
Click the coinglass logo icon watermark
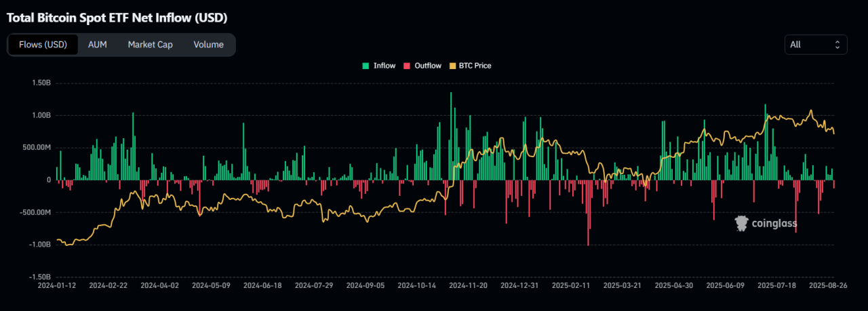pos(742,223)
